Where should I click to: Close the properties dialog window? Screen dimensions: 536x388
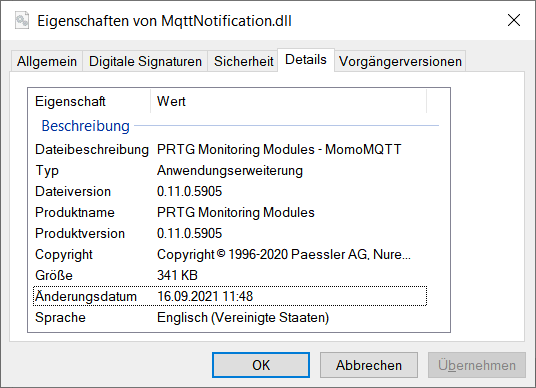pos(514,20)
